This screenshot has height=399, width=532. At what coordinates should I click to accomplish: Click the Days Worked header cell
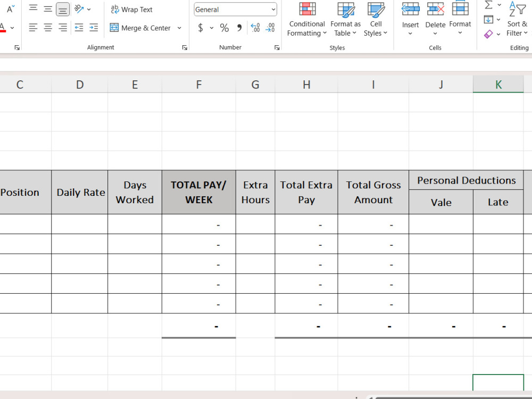click(135, 193)
